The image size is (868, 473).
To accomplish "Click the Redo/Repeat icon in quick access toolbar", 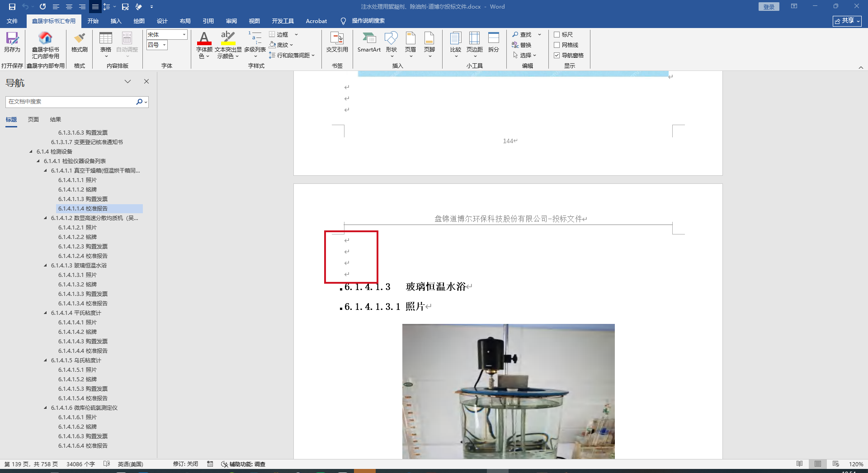I will pos(42,7).
